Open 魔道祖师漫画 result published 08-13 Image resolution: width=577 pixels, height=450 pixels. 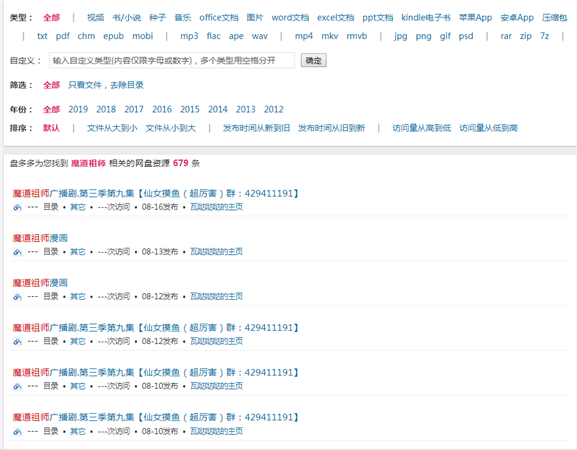[x=40, y=238]
